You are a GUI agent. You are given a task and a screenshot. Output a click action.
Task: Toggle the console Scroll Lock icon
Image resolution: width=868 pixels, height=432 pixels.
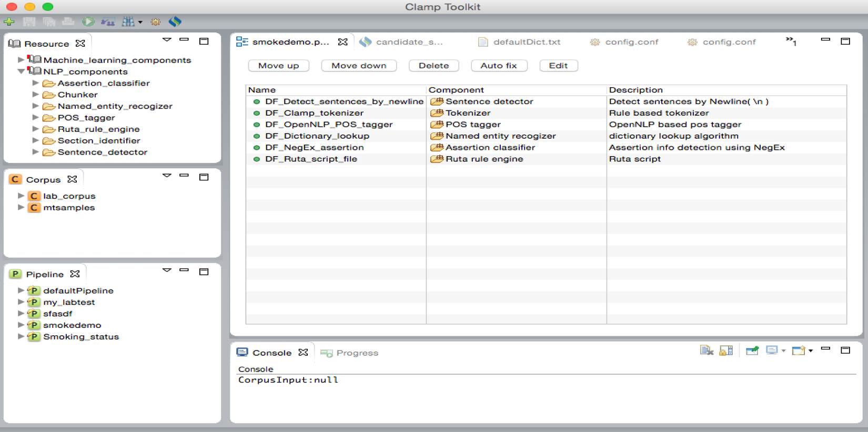tap(726, 351)
